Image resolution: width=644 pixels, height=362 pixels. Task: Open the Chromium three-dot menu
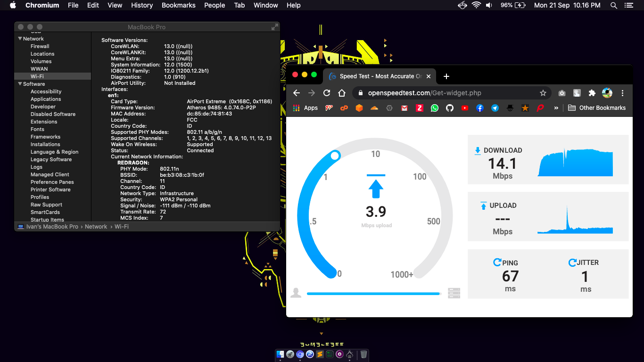point(622,93)
